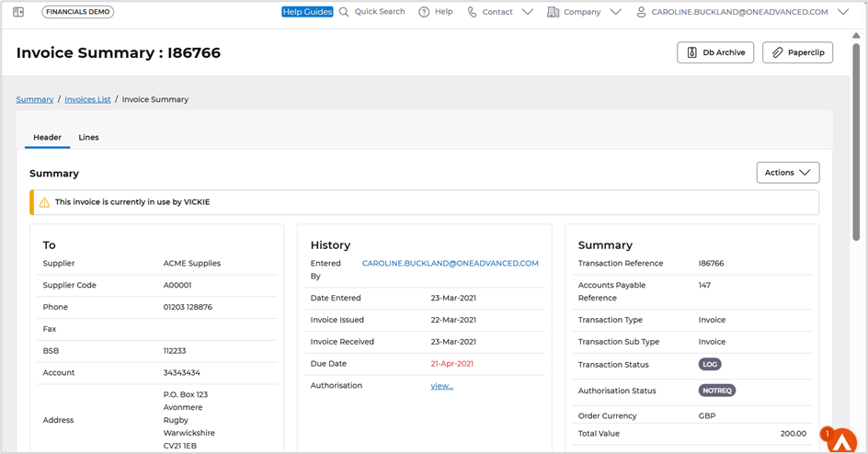Image resolution: width=868 pixels, height=454 pixels.
Task: Click the Quick Search magnifier icon
Action: 344,12
